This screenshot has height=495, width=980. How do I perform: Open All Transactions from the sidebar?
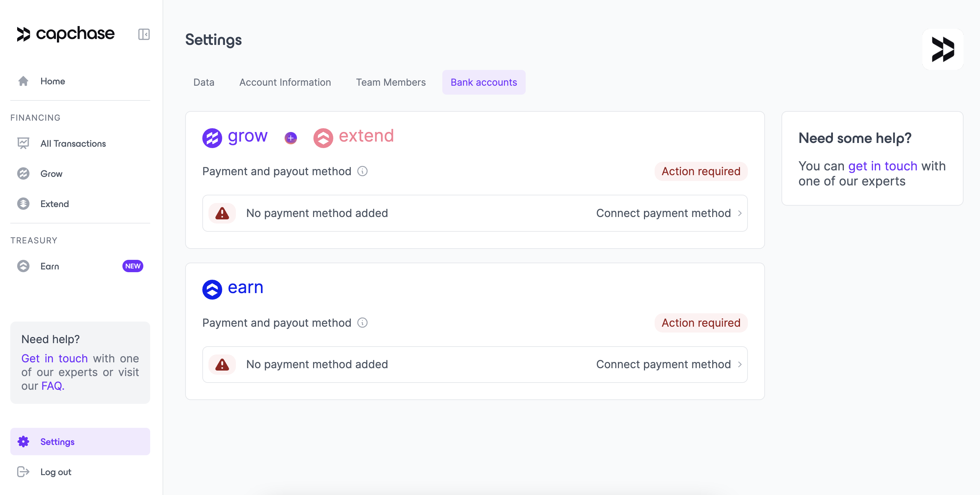pos(80,143)
